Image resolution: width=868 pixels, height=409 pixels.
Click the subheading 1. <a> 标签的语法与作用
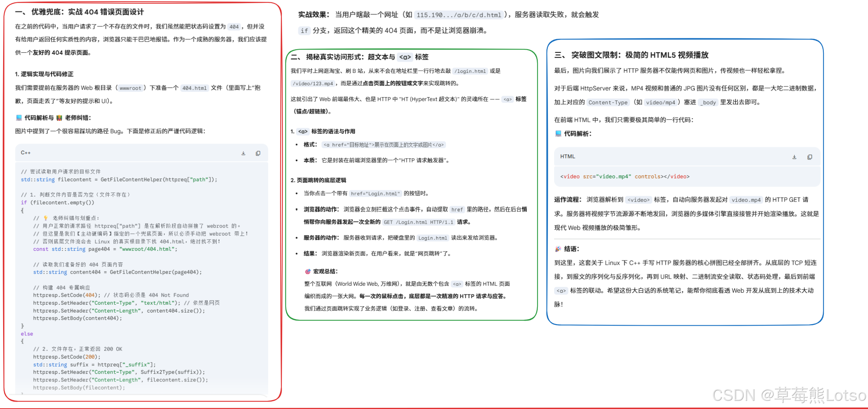coord(323,131)
